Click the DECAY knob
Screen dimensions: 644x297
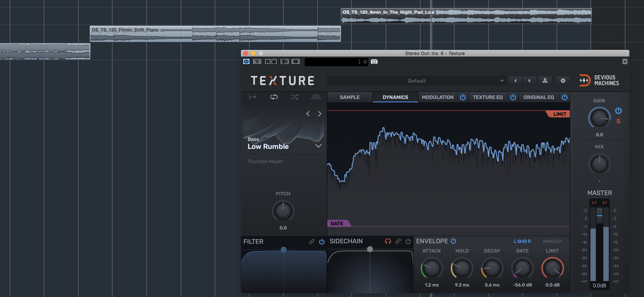(x=492, y=268)
